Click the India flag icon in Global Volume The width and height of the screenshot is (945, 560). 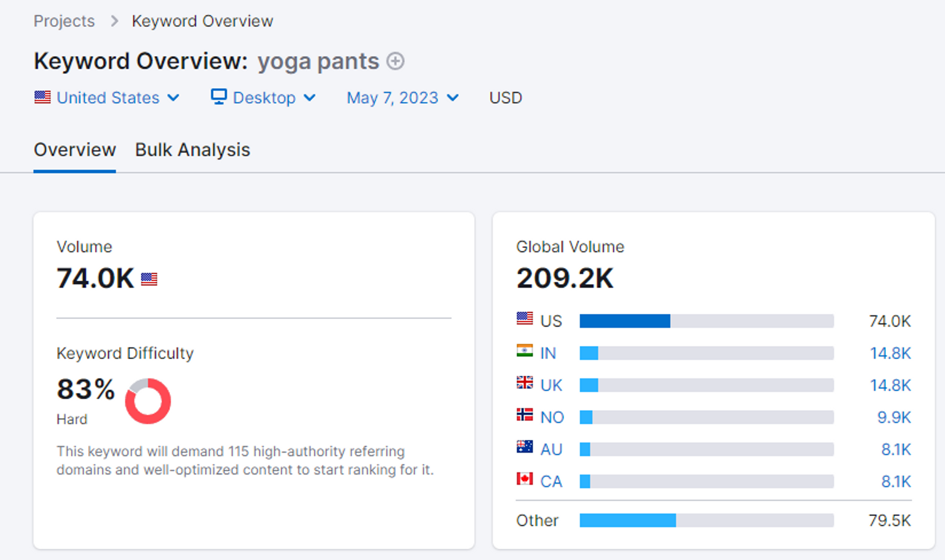point(524,351)
